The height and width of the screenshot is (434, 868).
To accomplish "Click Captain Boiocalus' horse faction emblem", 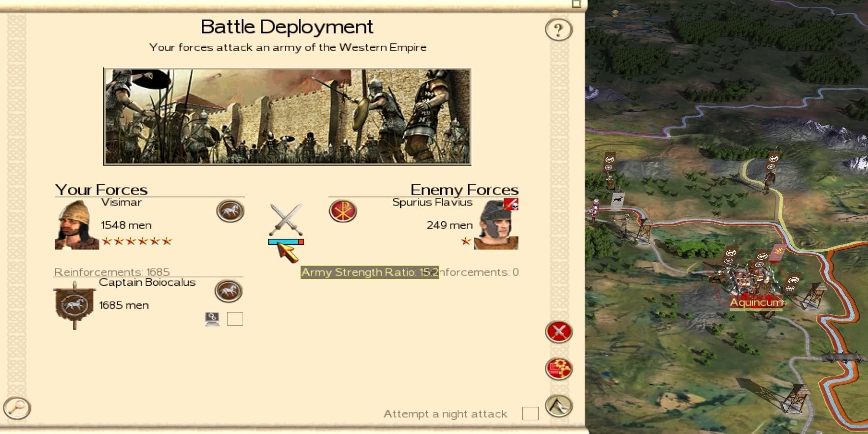I will pyautogui.click(x=228, y=291).
